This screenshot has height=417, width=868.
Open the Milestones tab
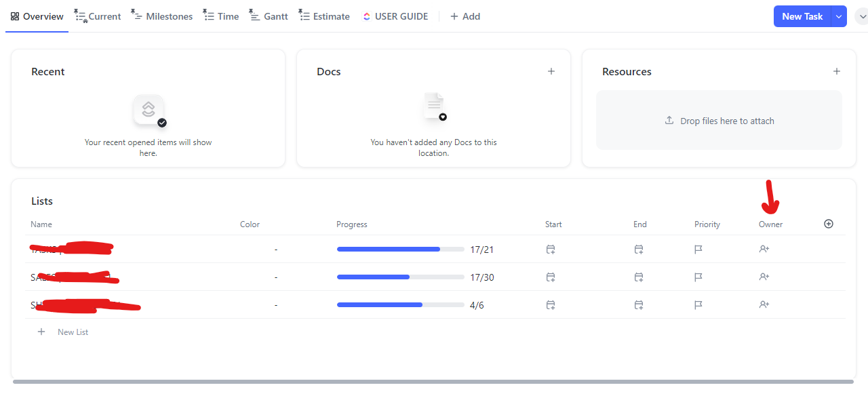click(162, 16)
